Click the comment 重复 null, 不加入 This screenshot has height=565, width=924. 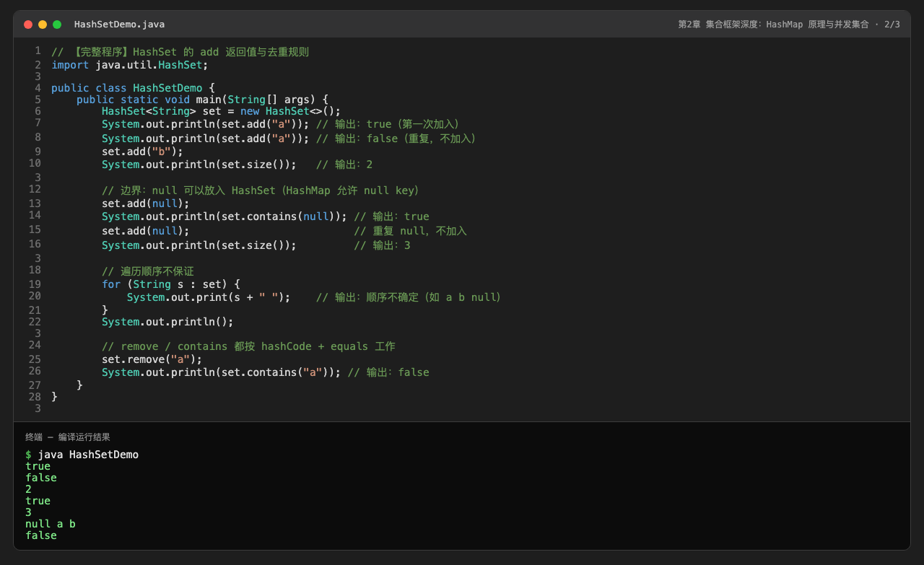tap(411, 231)
